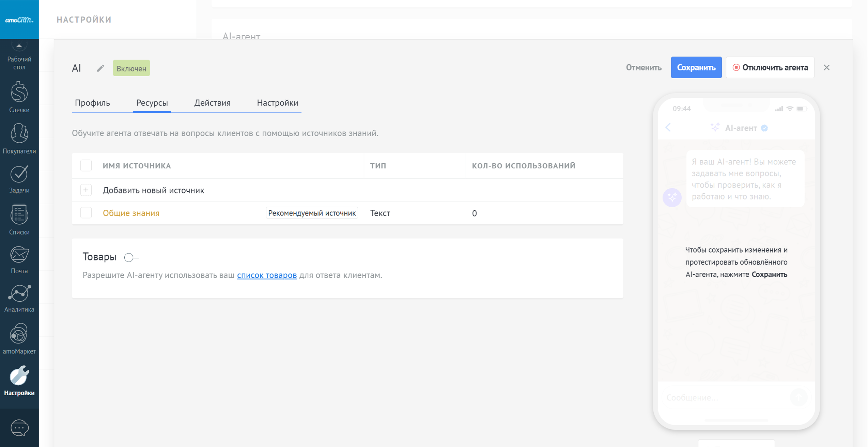Collapse sidebar using up arrow above Рабочий стол
Viewport: 868px width, 447px height.
click(x=19, y=46)
